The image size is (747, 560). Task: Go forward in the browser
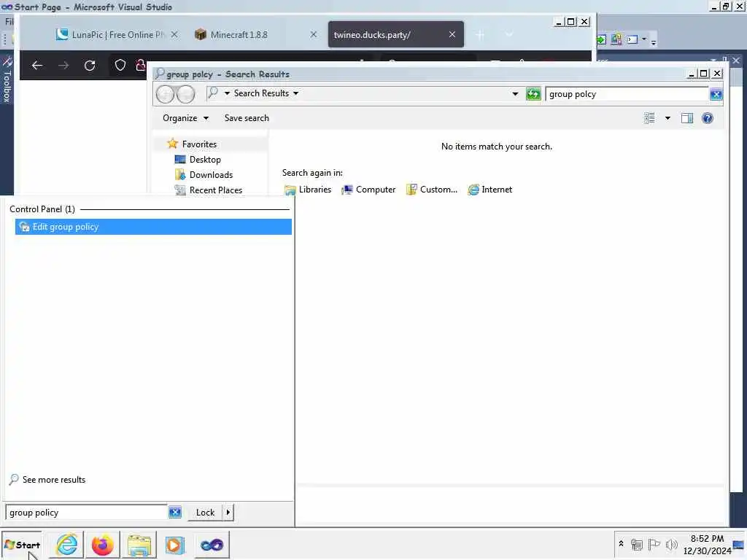point(63,65)
